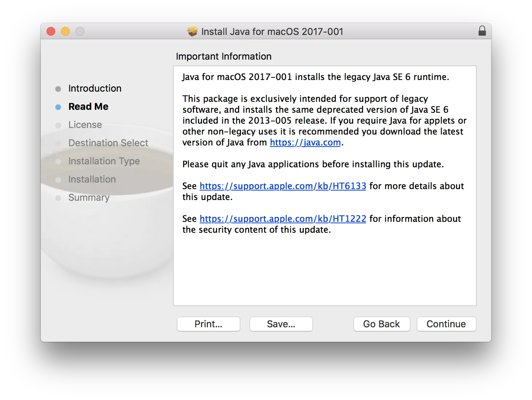Click the Installation step in the sidebar

(92, 179)
